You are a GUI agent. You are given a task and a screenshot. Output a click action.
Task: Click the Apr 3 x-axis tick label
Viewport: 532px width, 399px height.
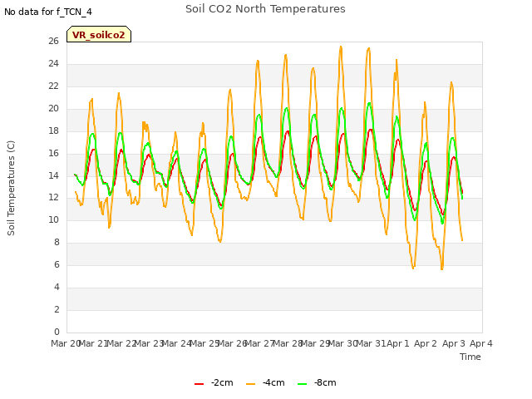coord(453,343)
